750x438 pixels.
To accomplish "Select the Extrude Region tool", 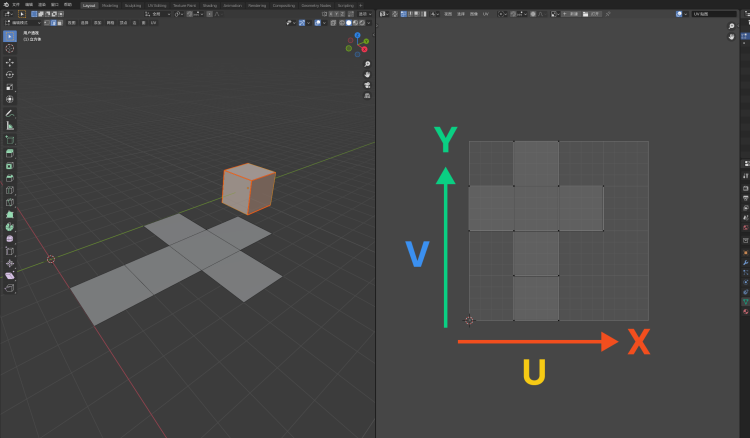I will point(10,153).
